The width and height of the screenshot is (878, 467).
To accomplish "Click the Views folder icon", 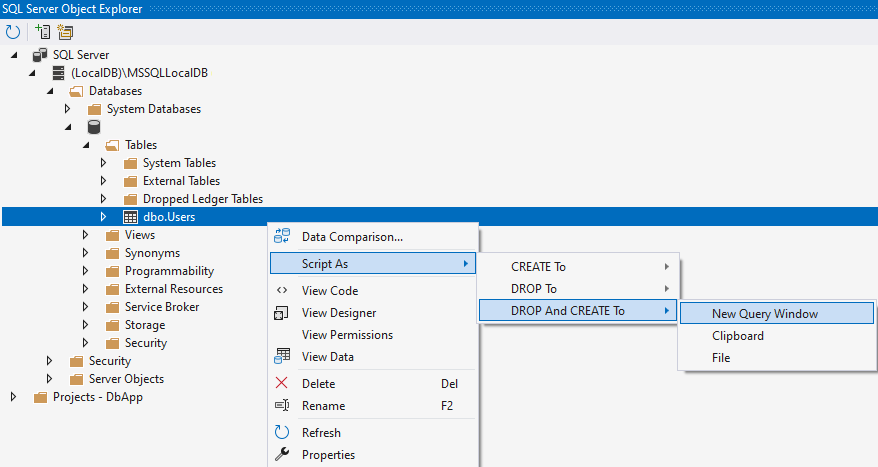I will [112, 235].
